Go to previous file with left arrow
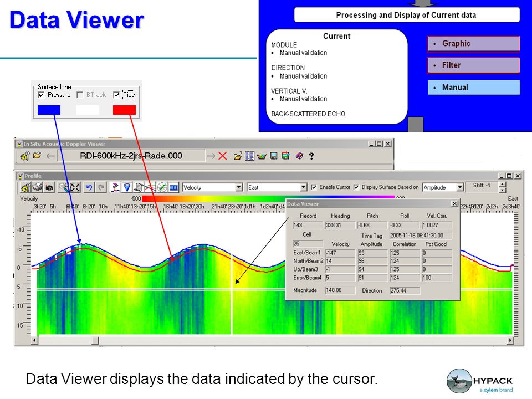The width and height of the screenshot is (532, 399). pos(50,156)
